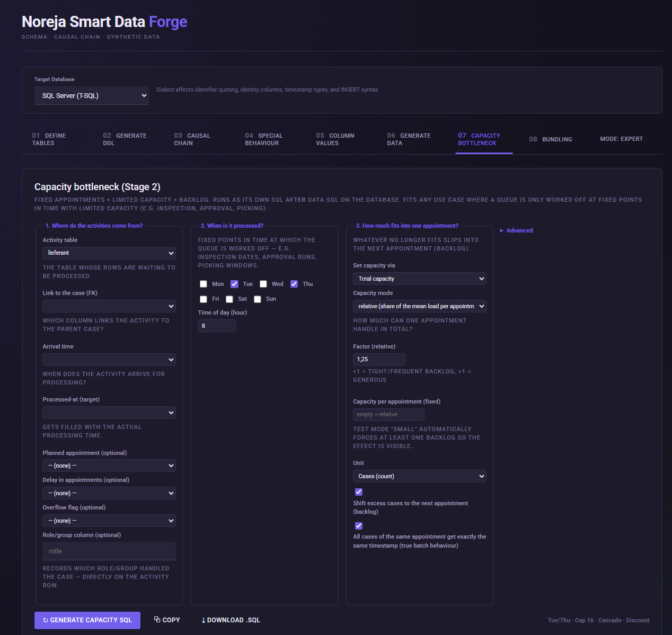Open the Capacity mode dropdown

(x=420, y=306)
